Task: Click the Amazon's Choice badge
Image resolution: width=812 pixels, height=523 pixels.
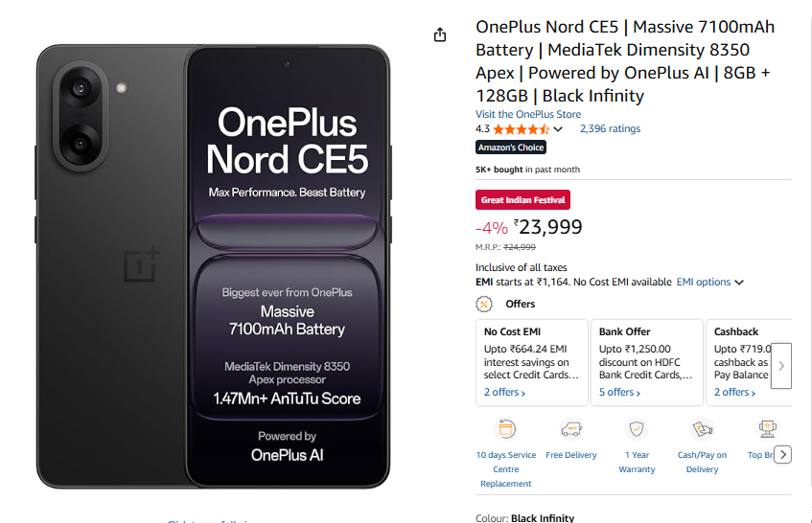Action: [511, 148]
